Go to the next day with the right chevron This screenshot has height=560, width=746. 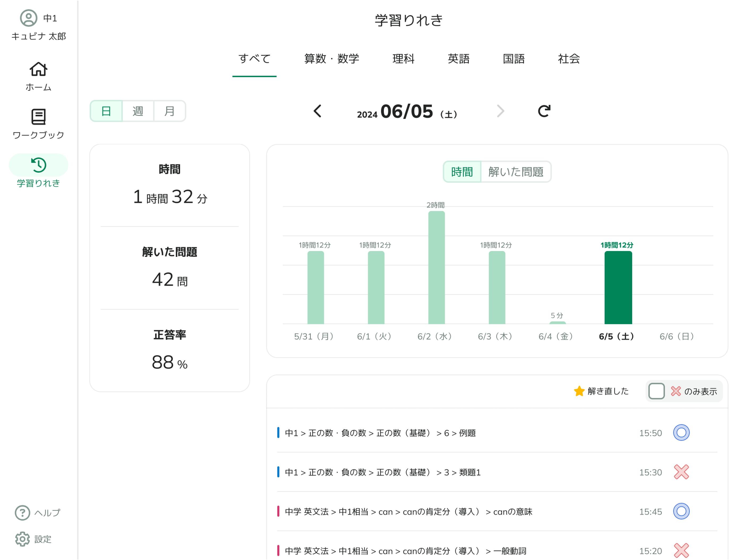(x=501, y=111)
